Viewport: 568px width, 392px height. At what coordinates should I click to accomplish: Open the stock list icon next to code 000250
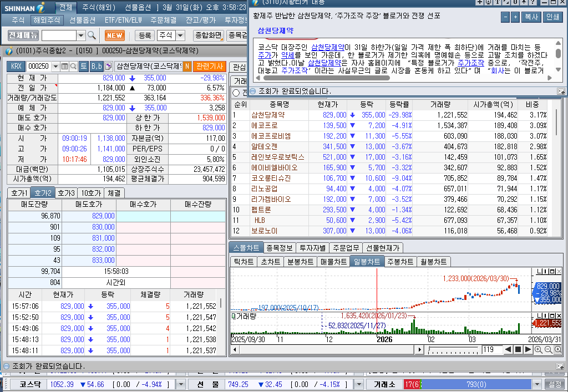point(64,66)
